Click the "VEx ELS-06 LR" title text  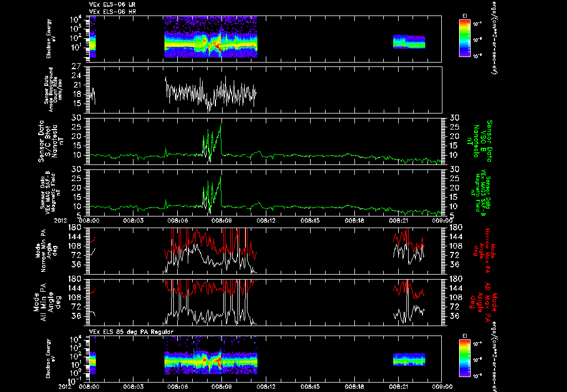(x=112, y=4)
